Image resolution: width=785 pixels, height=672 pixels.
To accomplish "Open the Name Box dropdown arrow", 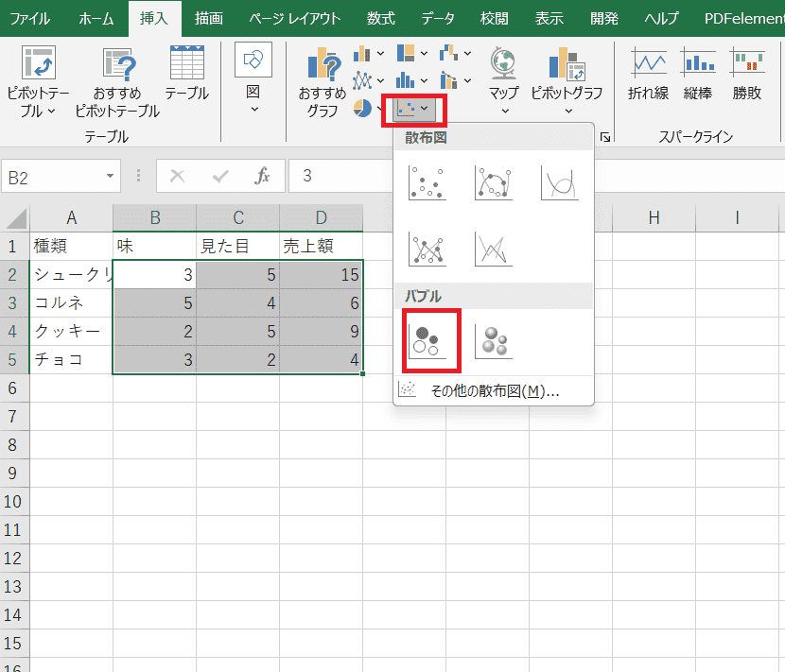I will (x=112, y=177).
